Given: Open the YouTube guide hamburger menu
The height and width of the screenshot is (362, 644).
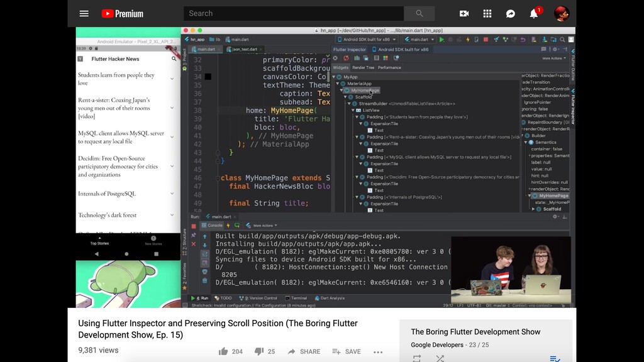Looking at the screenshot, I should (x=84, y=14).
